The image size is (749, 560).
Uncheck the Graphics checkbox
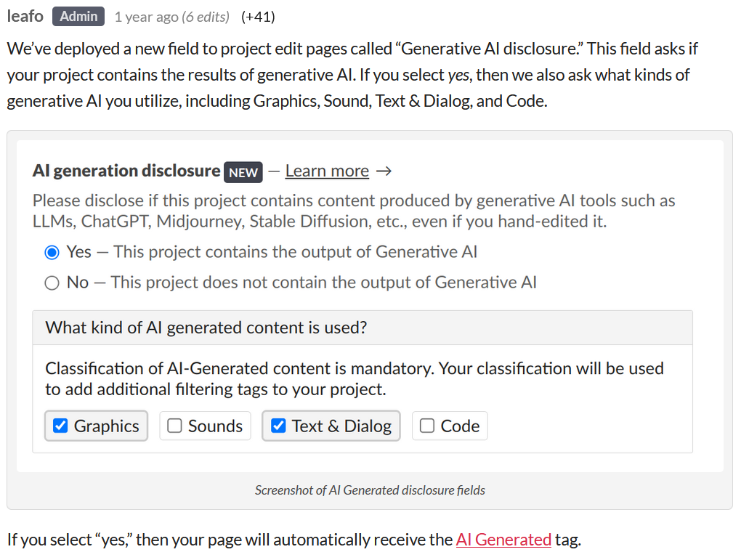[61, 426]
